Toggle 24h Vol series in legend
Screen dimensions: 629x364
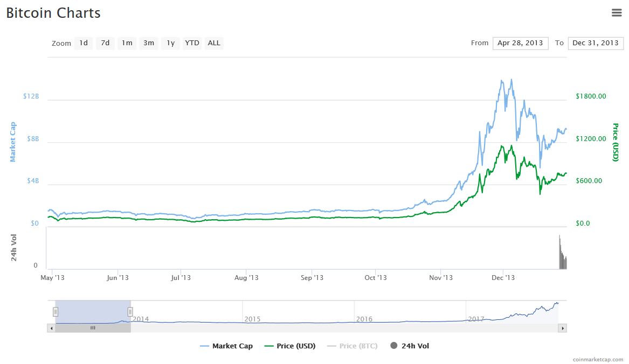point(410,346)
